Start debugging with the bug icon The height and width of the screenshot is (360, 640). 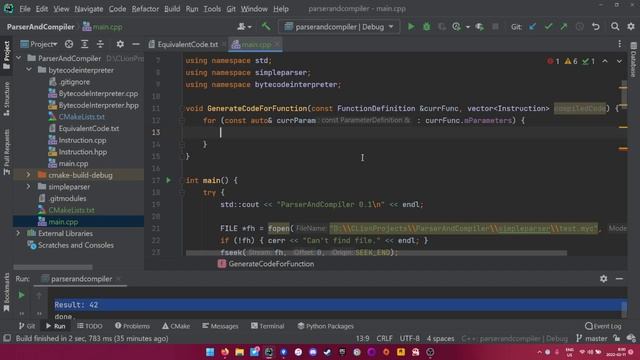click(x=427, y=27)
